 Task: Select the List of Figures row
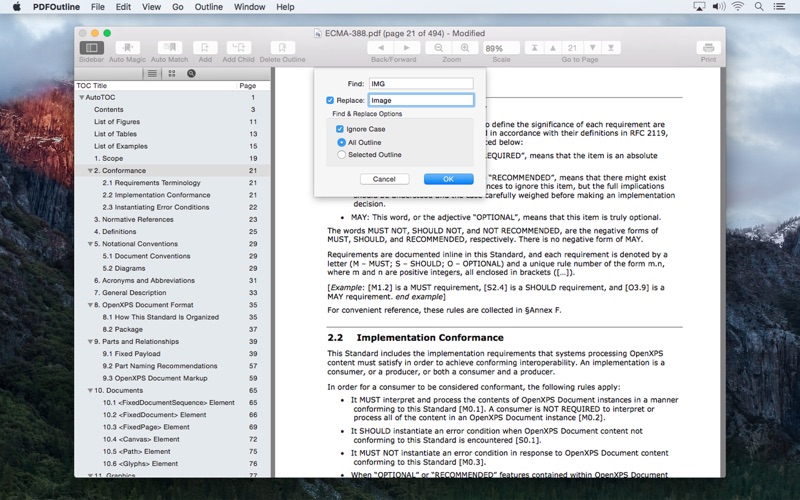172,122
